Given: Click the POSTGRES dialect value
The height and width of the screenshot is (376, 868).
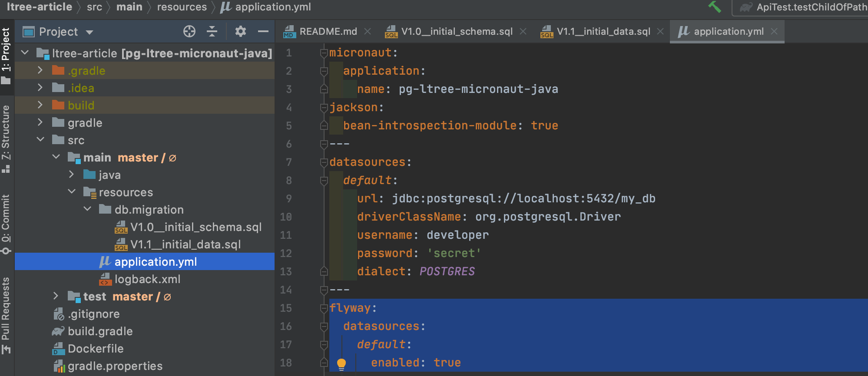Looking at the screenshot, I should point(447,271).
